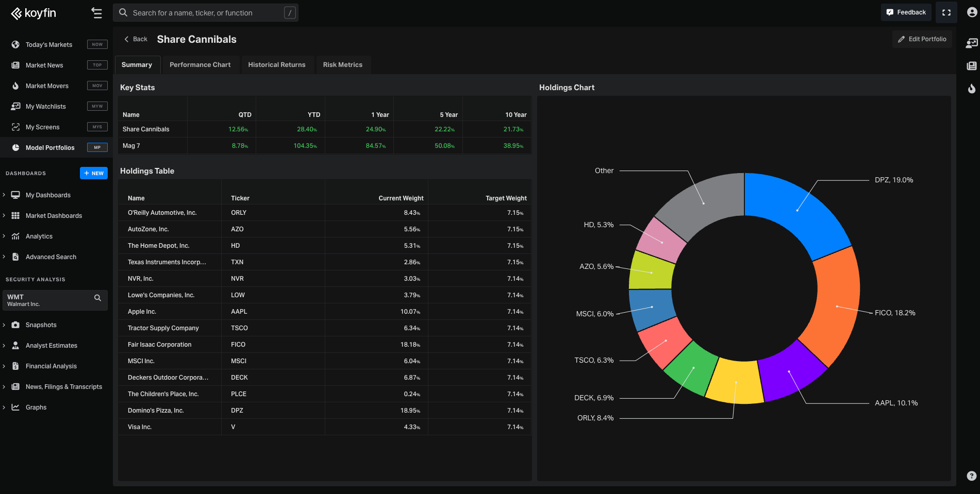Open Today's Markets menu item

click(56, 45)
